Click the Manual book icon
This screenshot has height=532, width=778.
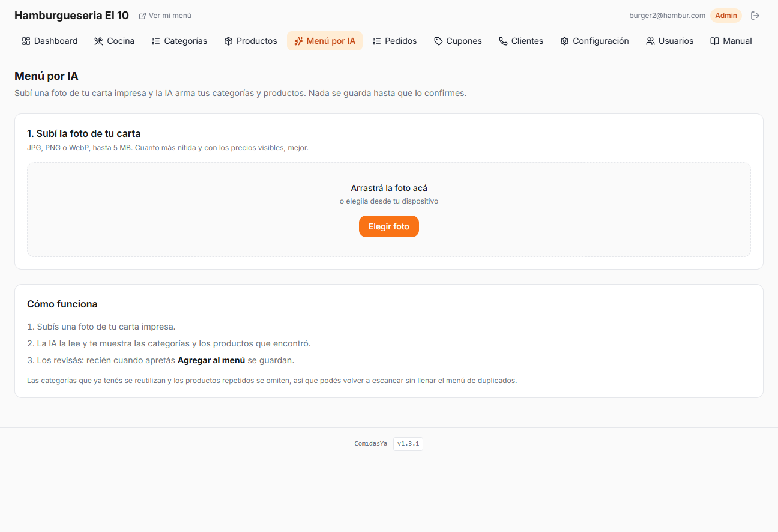pos(714,41)
